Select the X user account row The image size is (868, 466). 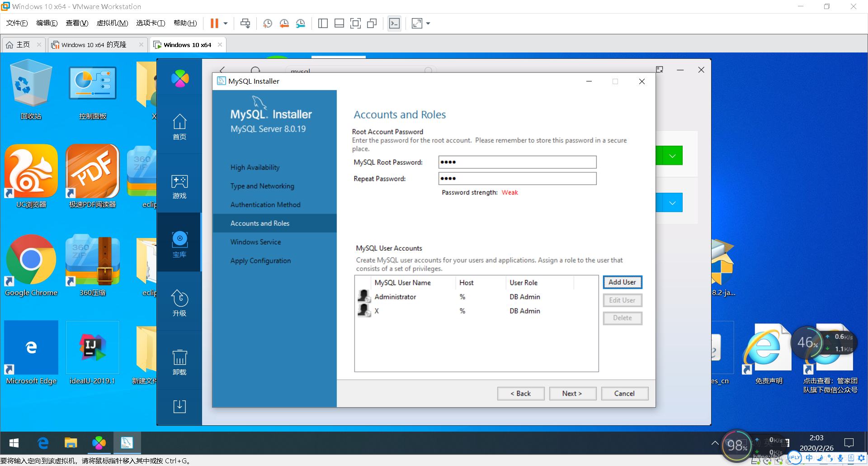476,311
